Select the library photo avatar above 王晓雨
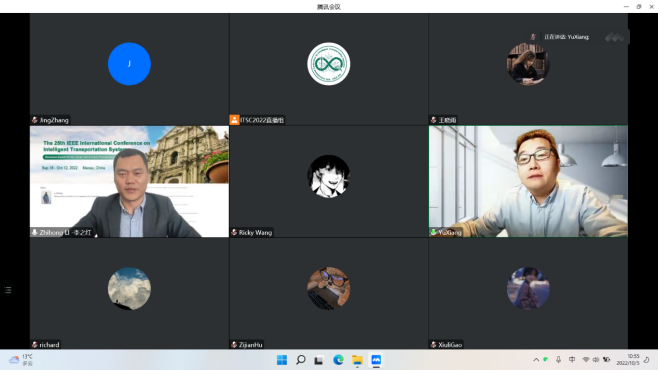658x370 pixels. click(x=528, y=64)
